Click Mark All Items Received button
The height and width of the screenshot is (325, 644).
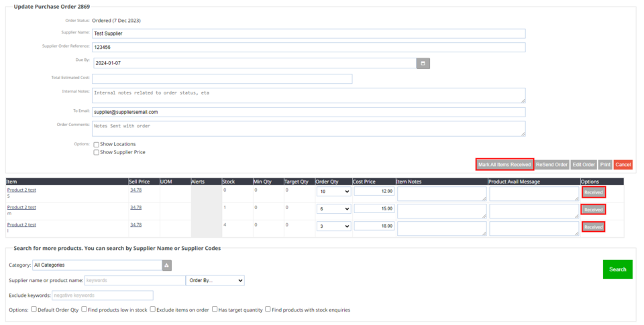(504, 164)
